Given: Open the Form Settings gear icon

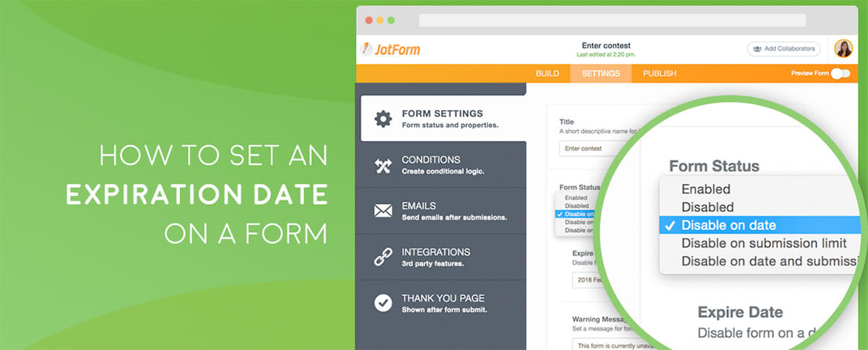Looking at the screenshot, I should [x=383, y=119].
